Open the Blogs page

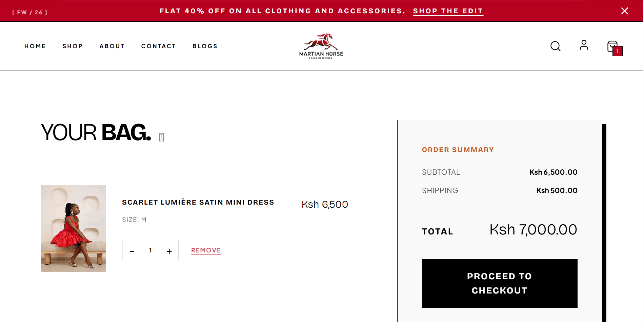(x=205, y=46)
